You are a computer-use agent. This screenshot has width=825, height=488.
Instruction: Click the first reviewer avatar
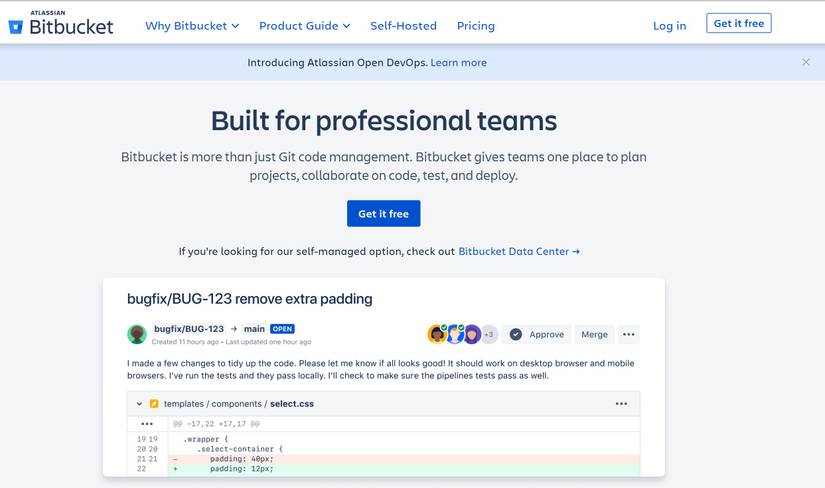pyautogui.click(x=436, y=334)
